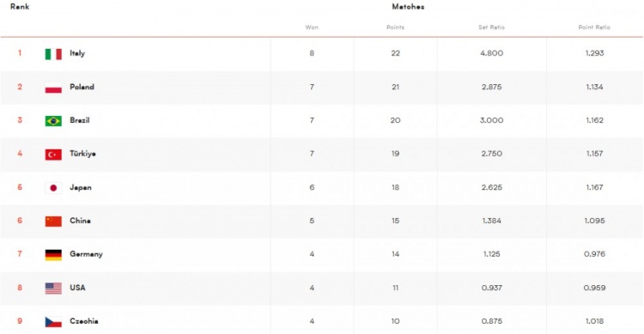
Task: Click the Germany flag icon
Action: pos(53,255)
